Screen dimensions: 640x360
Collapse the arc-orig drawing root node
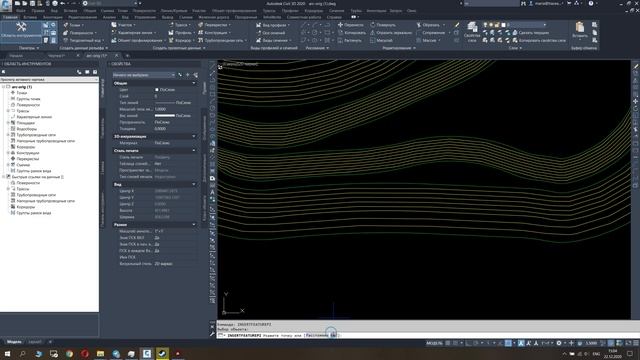point(4,87)
